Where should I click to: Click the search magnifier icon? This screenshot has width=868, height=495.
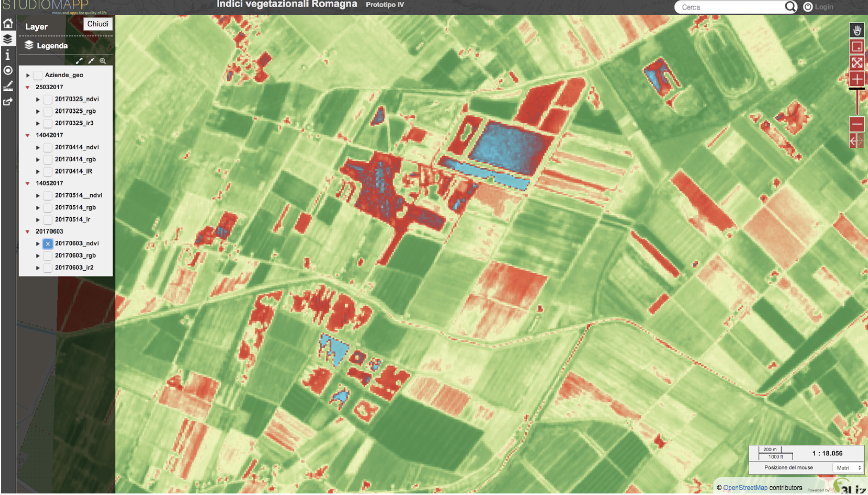pos(790,7)
